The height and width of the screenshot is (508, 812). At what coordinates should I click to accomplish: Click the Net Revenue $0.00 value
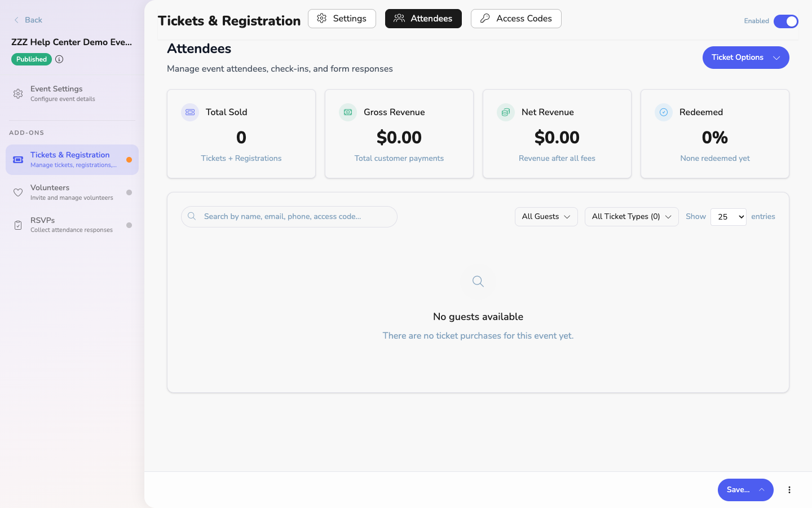tap(557, 137)
